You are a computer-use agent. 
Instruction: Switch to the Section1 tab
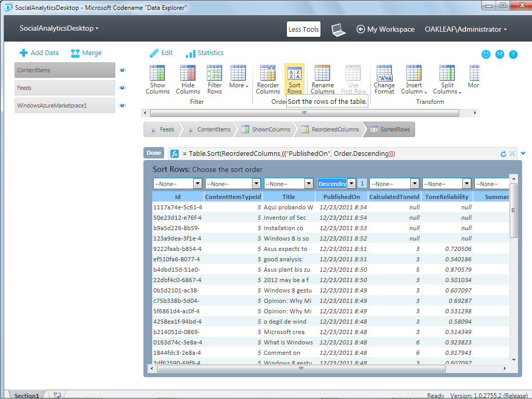tap(26, 395)
